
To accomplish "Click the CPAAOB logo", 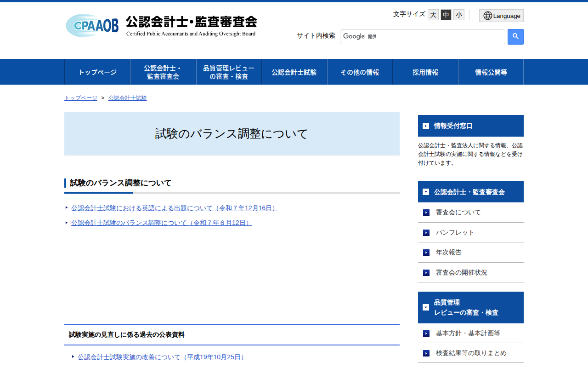I will 92,25.
